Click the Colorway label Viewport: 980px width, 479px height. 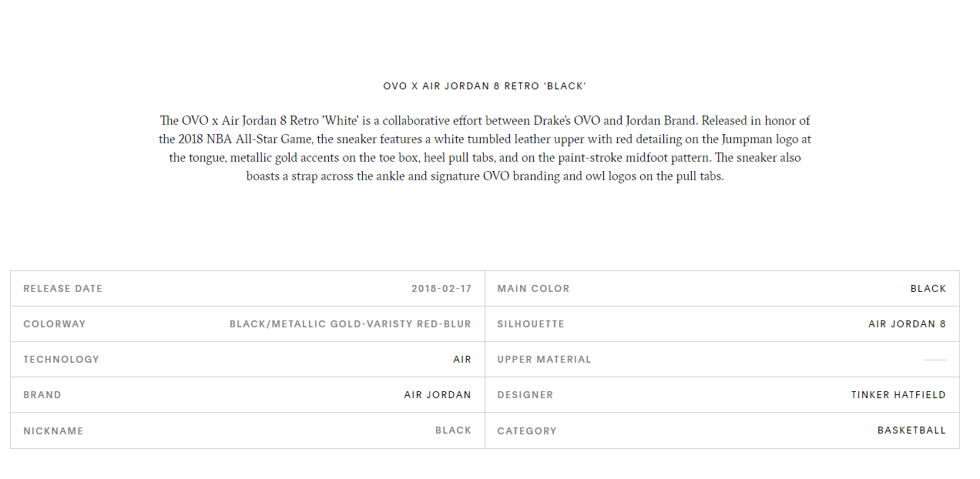point(55,324)
